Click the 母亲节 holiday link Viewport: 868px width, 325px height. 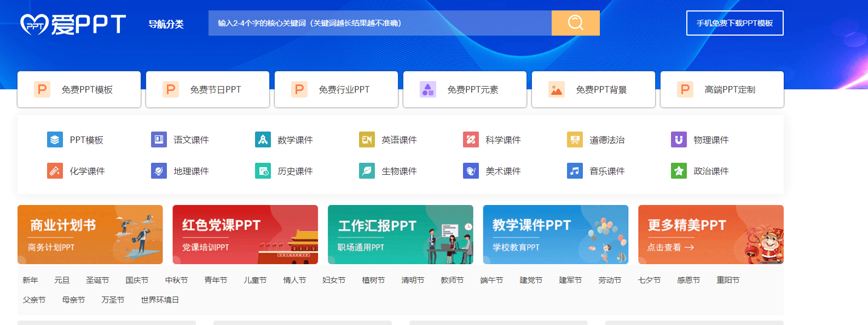click(x=73, y=300)
